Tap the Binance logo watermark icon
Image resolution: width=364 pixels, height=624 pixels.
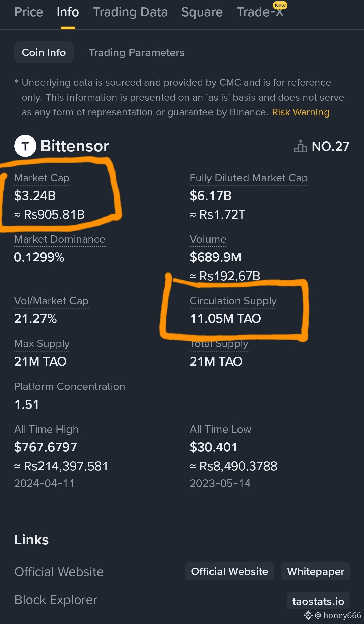click(308, 615)
